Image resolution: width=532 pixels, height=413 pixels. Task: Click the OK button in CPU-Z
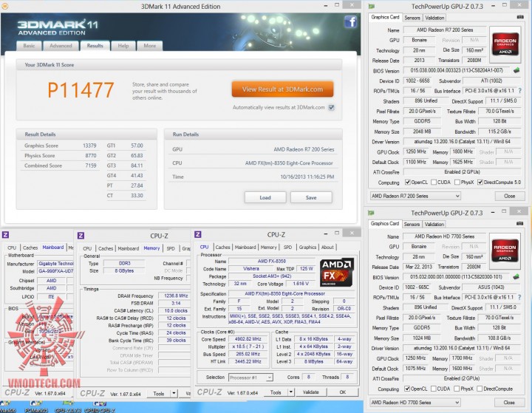343,392
